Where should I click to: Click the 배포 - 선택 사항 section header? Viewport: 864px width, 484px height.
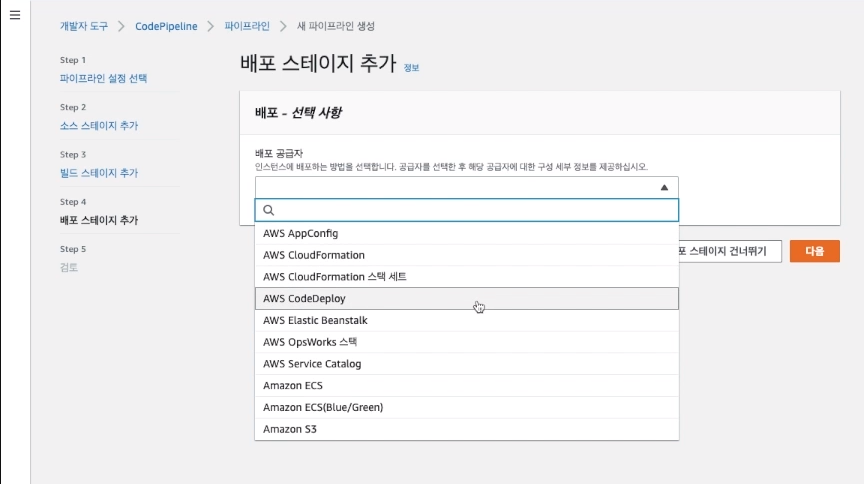(x=298, y=112)
